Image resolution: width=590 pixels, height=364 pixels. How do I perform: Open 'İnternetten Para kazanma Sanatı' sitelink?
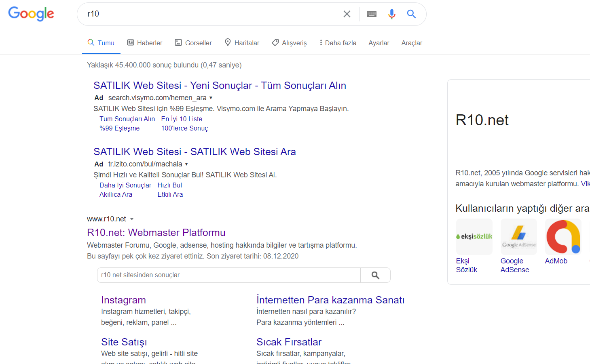pos(330,300)
